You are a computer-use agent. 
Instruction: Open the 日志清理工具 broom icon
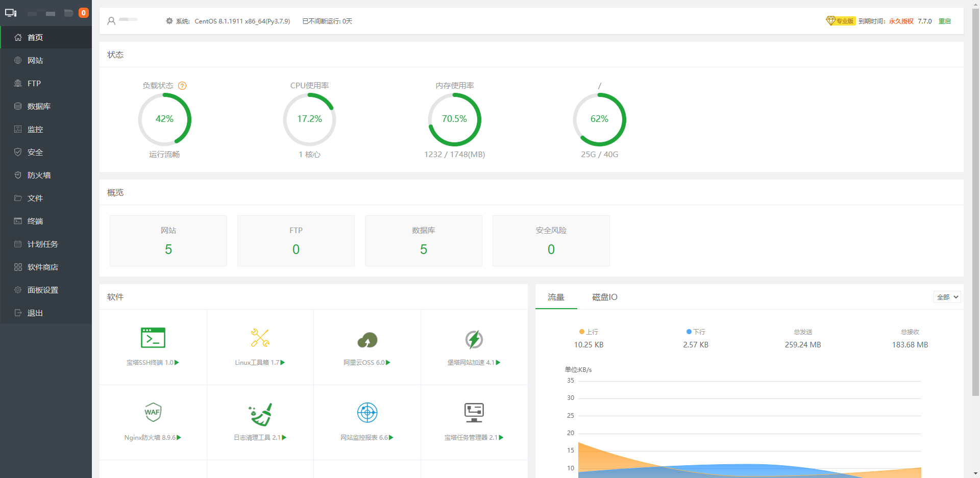click(x=260, y=414)
